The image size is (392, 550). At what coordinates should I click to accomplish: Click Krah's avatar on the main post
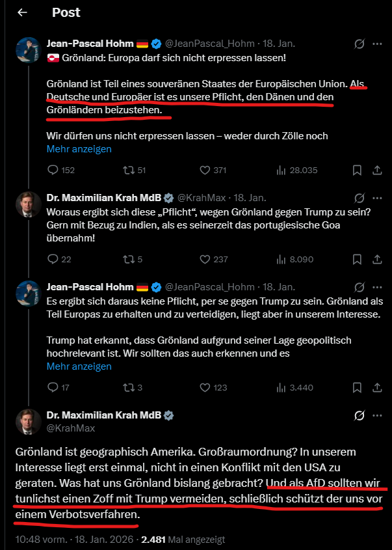point(28,421)
